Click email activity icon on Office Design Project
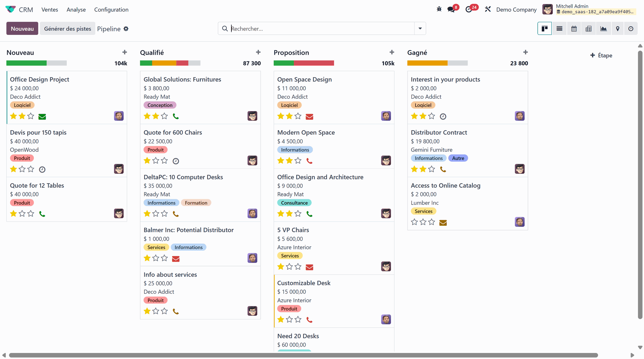The image size is (644, 359). [x=42, y=116]
